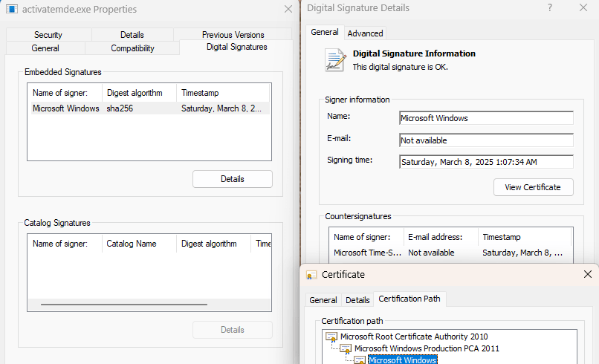Click countersignatures Timestamp column header

(x=525, y=237)
